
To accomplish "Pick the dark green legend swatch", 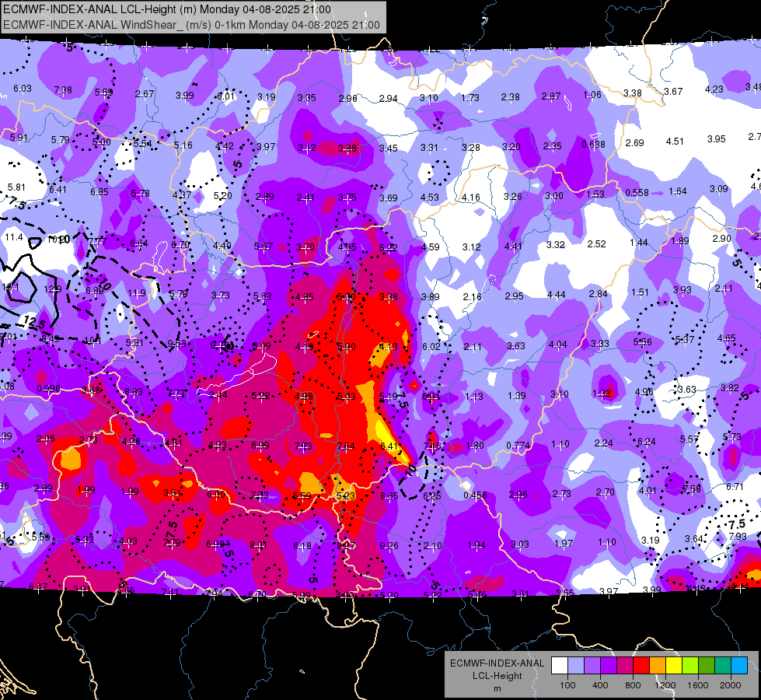I will point(706,666).
